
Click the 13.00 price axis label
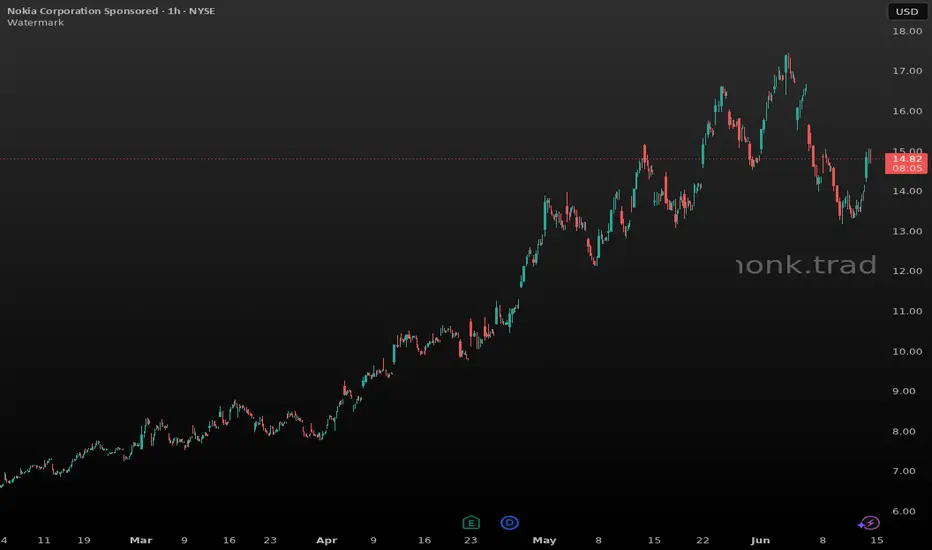[907, 231]
